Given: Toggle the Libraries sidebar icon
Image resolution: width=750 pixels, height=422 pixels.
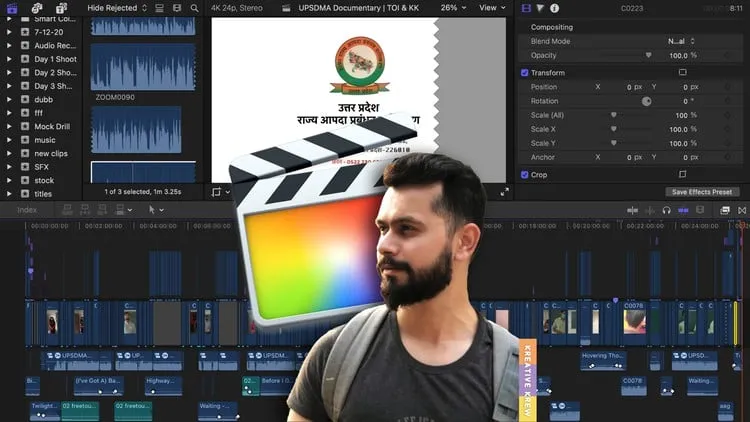Looking at the screenshot, I should [x=12, y=8].
